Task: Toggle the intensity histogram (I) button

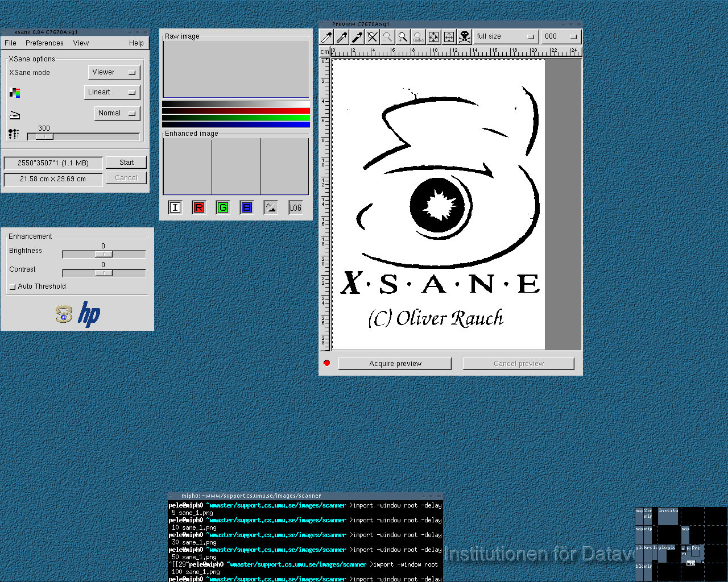Action: click(175, 207)
